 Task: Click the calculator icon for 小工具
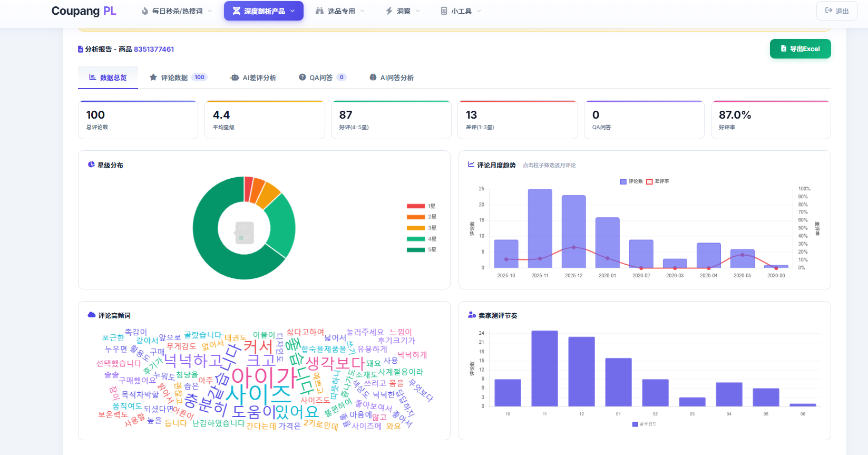444,11
